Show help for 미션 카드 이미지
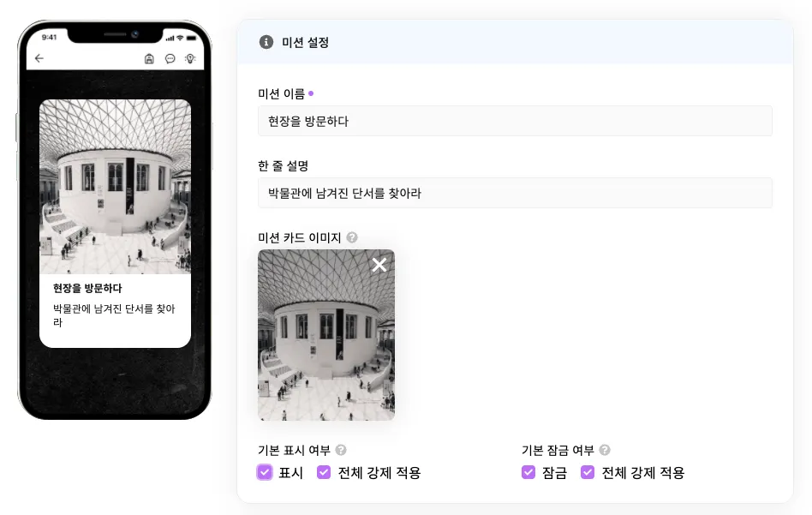This screenshot has width=812, height=515. coord(352,237)
